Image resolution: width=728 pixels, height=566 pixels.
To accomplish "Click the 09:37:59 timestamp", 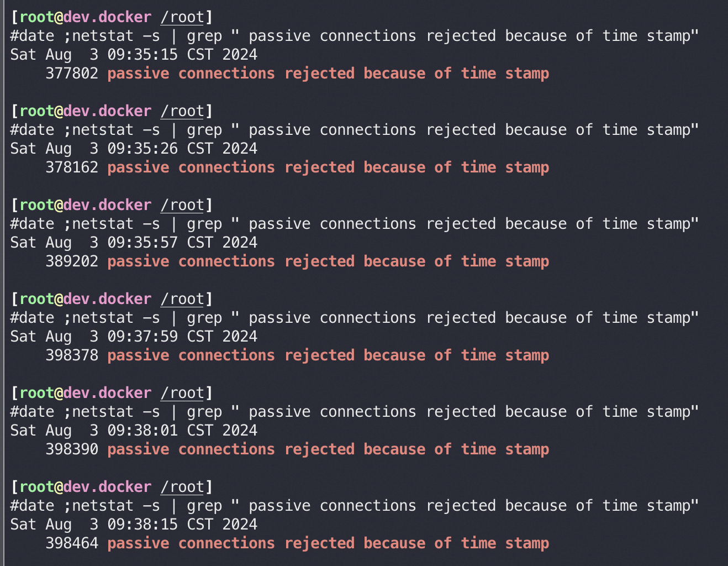I will [x=143, y=336].
